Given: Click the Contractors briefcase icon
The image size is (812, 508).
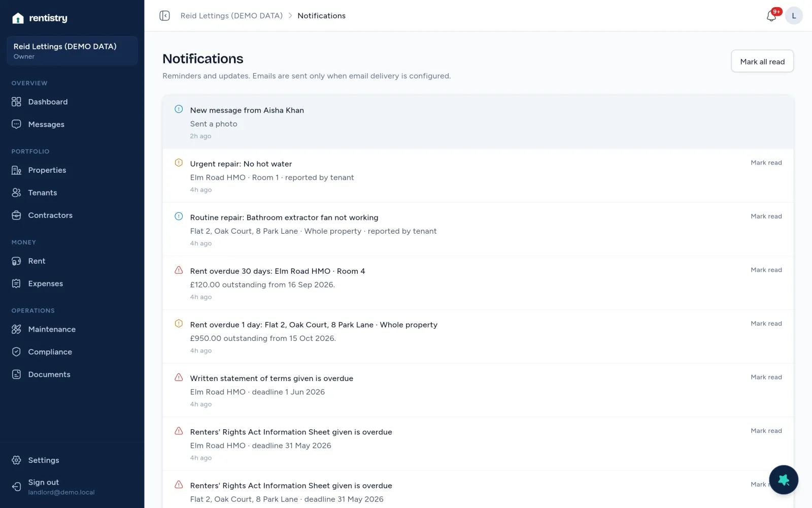Looking at the screenshot, I should tap(16, 215).
